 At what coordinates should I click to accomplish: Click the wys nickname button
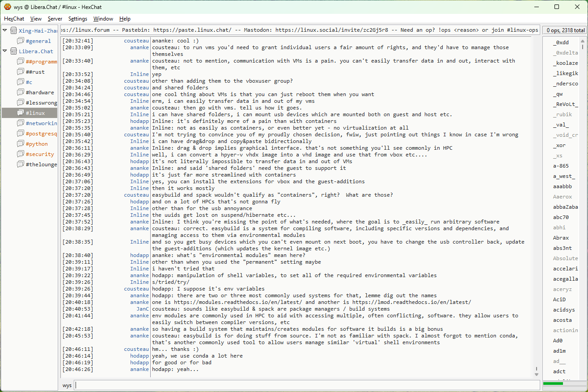tap(67, 385)
